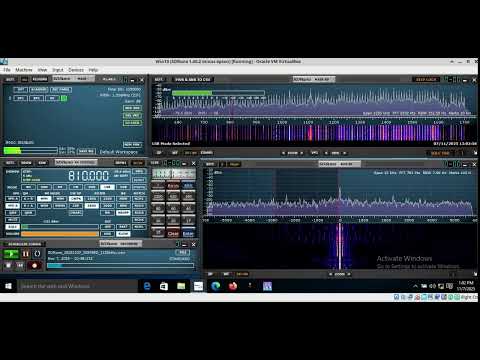Adjust the squelch level slider

click(60, 227)
